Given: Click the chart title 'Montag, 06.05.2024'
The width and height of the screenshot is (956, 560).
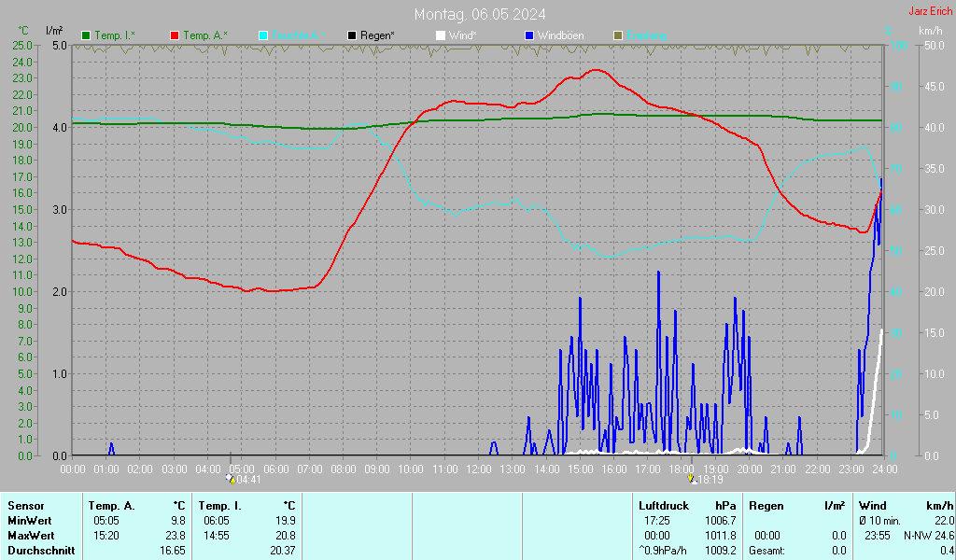Looking at the screenshot, I should pyautogui.click(x=480, y=14).
